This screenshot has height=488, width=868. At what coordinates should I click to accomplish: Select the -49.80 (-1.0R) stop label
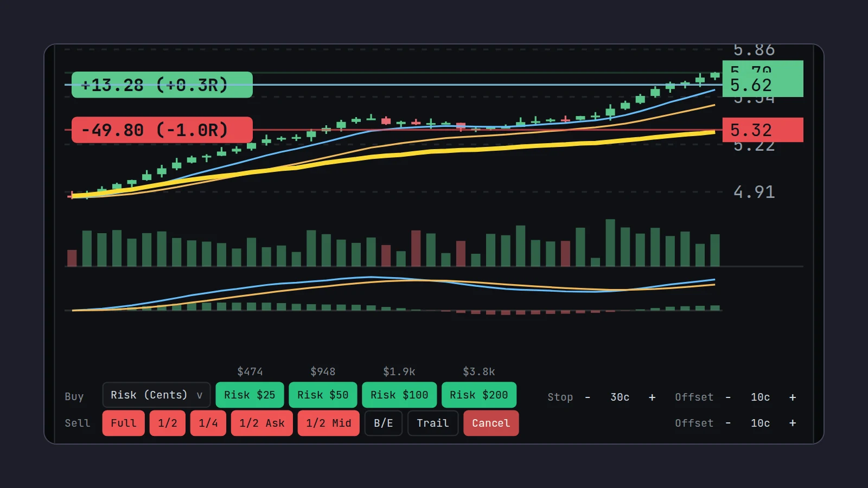point(162,130)
